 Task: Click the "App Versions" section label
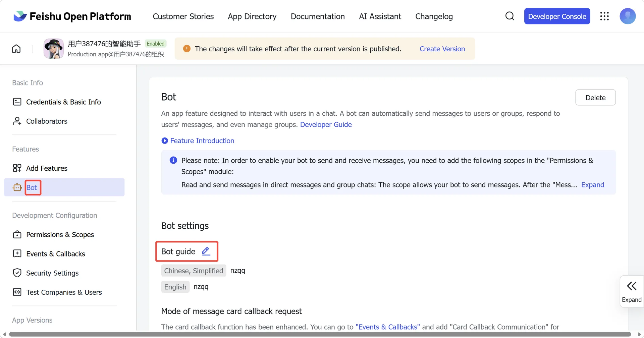tap(32, 320)
